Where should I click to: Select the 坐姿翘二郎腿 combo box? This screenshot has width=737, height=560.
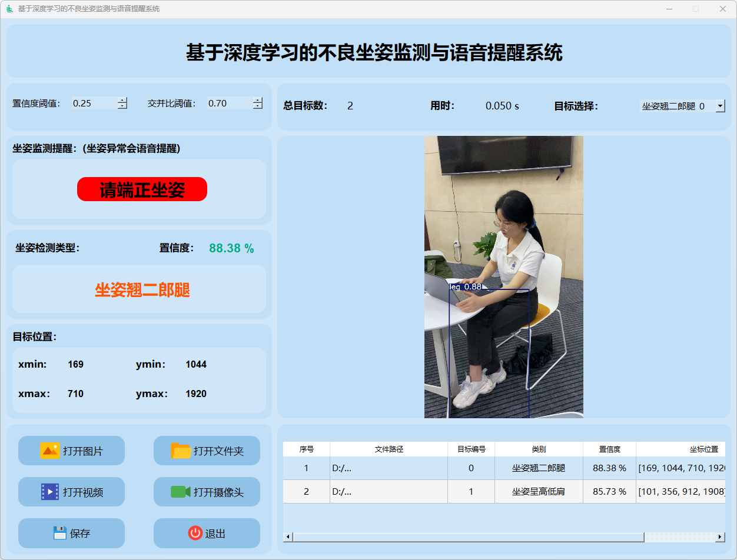coord(676,106)
